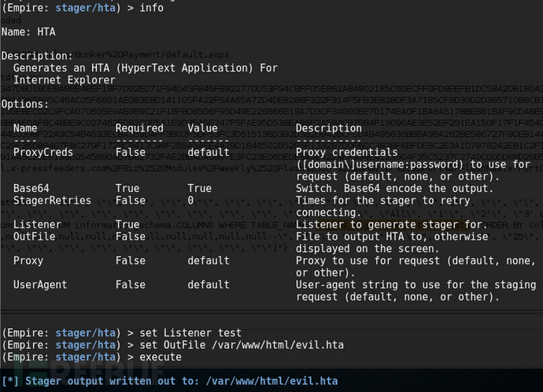
Task: Click the Listener row 'True' required value
Action: click(x=127, y=224)
